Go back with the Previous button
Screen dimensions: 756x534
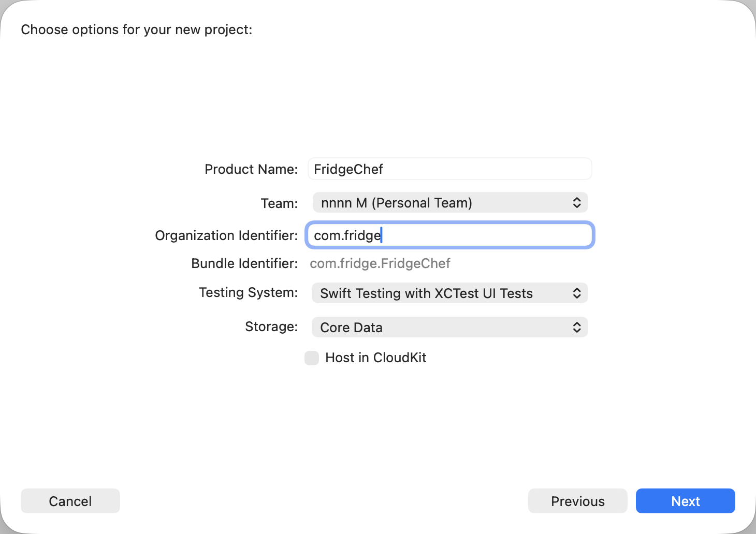click(577, 501)
